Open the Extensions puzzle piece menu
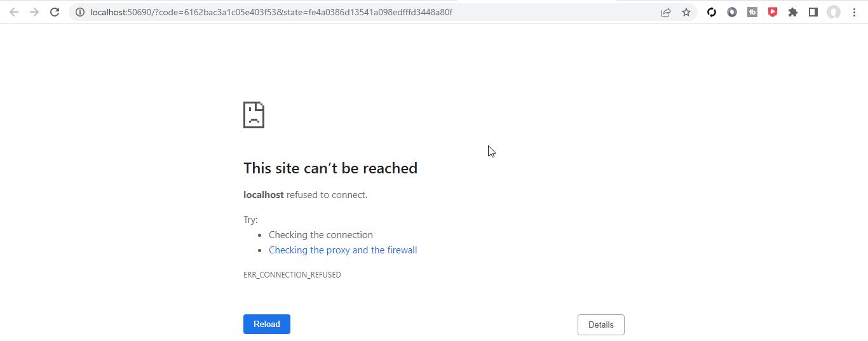Image resolution: width=868 pixels, height=341 pixels. [793, 12]
